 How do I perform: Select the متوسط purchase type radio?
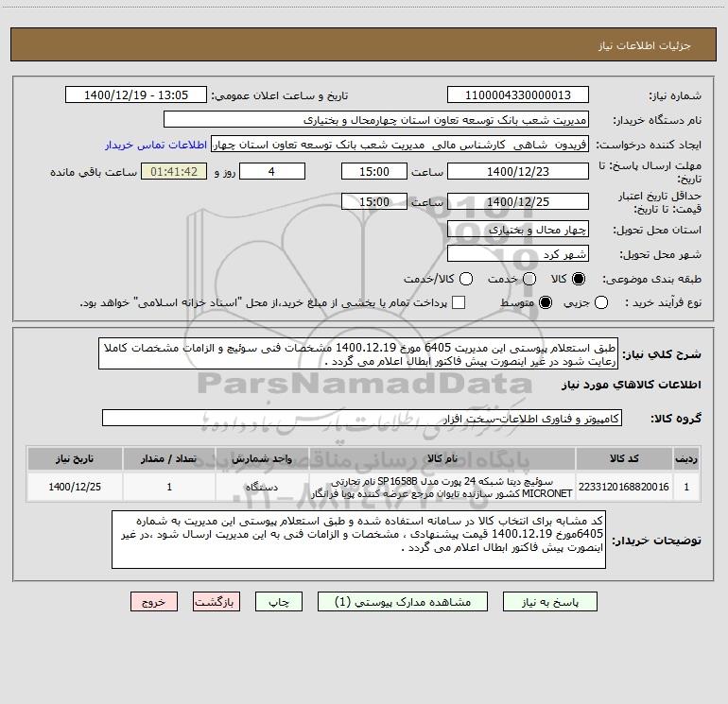[x=546, y=302]
